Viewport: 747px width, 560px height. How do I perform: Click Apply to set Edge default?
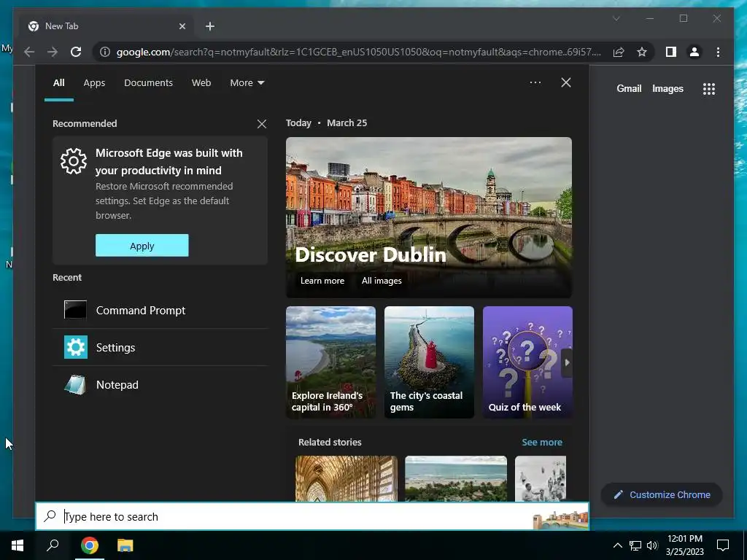[x=142, y=246]
